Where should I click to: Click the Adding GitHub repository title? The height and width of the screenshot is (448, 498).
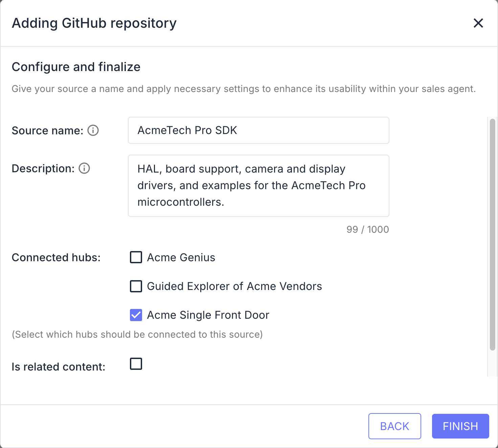(94, 23)
